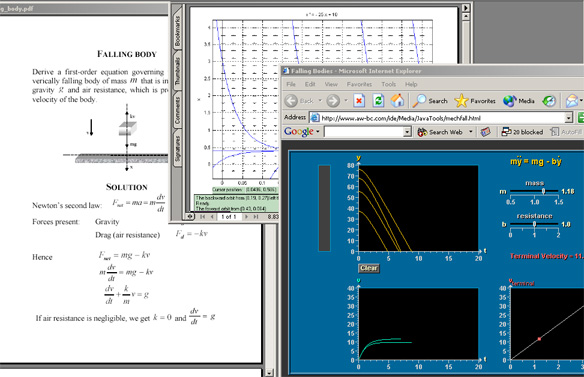The image size is (584, 377).
Task: Click the Clear button in the applet
Action: (x=369, y=268)
